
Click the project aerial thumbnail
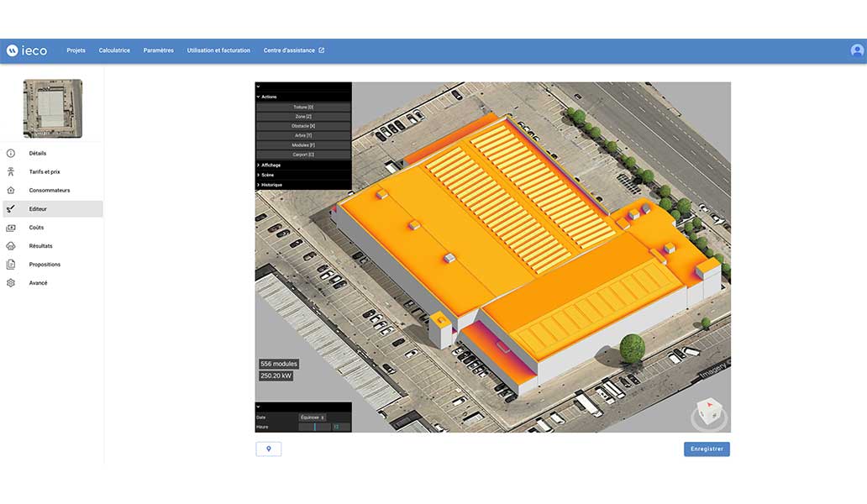tap(53, 108)
